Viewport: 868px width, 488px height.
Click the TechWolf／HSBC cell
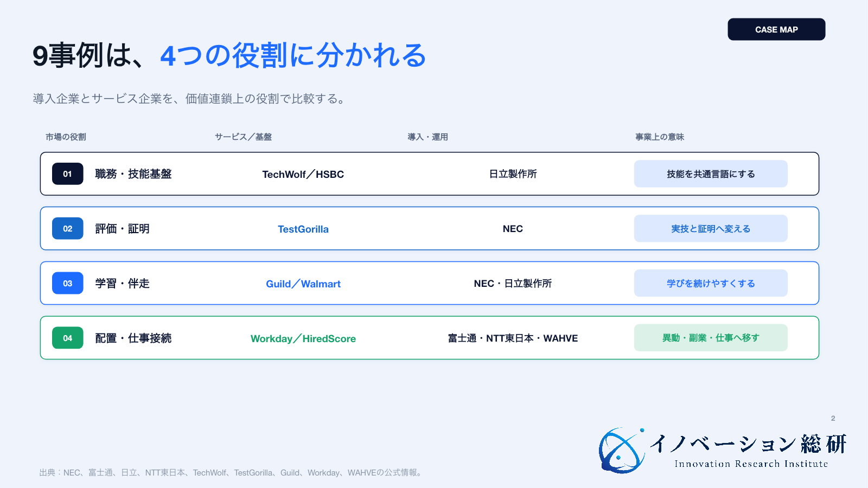[303, 174]
